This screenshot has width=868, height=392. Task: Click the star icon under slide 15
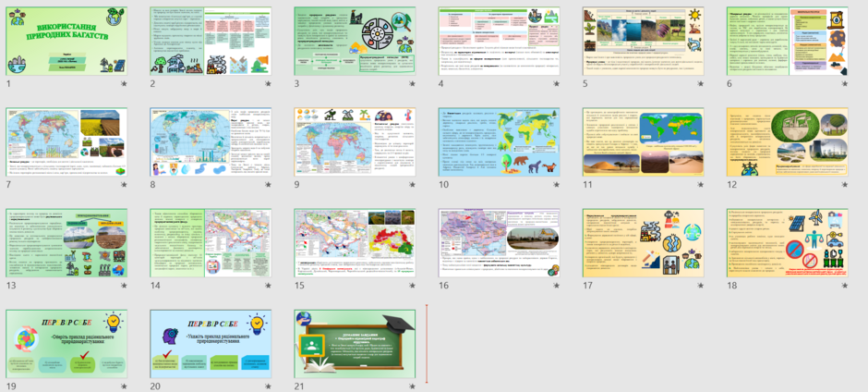(413, 286)
